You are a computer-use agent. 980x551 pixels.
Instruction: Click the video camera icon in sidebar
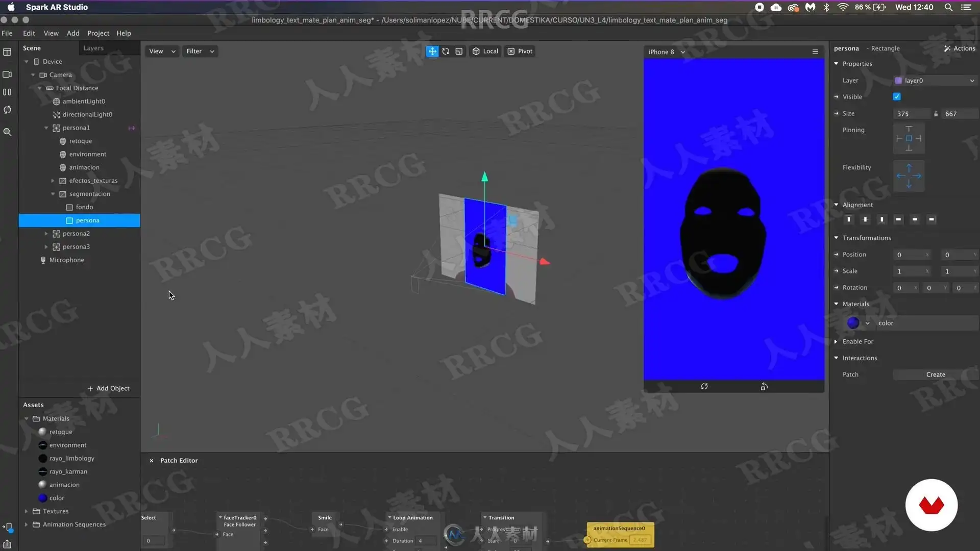[x=7, y=74]
